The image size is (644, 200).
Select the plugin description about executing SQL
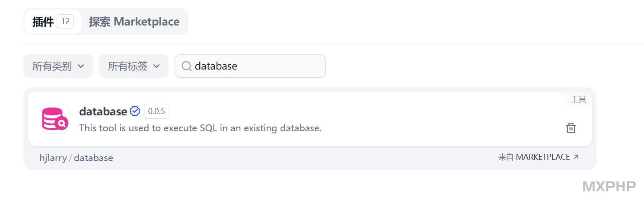click(200, 128)
